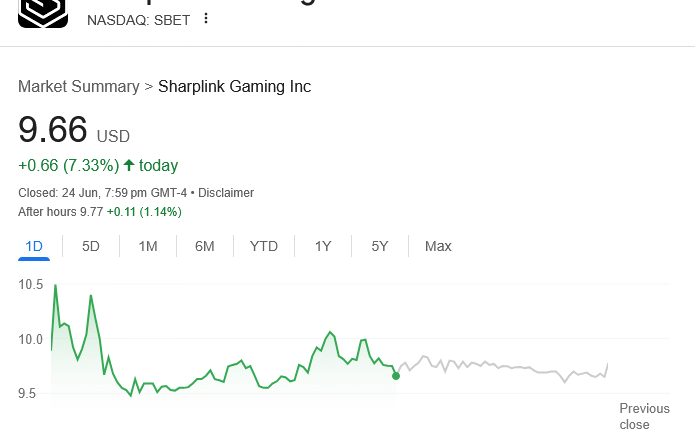Open the three-dot options menu beside SBET
The height and width of the screenshot is (430, 695).
[206, 19]
